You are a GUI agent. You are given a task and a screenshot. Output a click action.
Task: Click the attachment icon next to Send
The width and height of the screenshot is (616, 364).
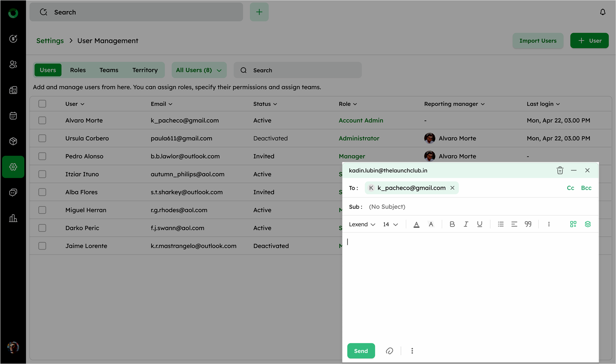pos(389,351)
